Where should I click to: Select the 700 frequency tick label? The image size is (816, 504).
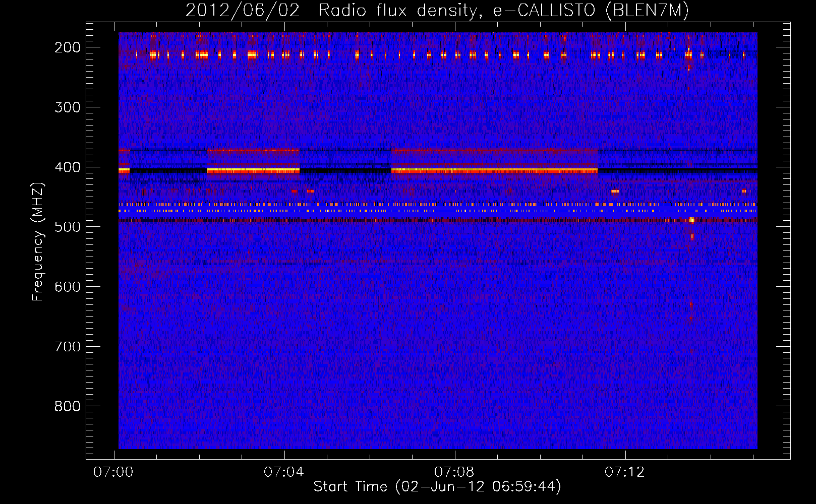point(68,347)
